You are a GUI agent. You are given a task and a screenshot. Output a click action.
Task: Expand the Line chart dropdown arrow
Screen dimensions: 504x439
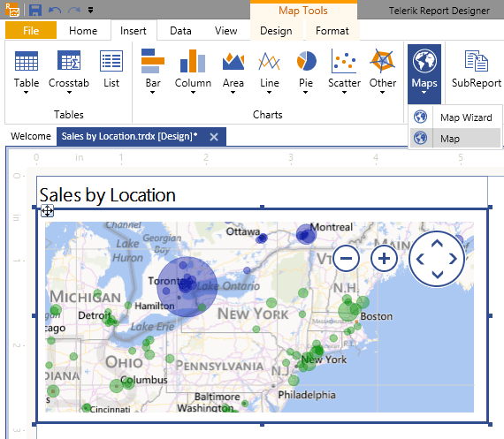[269, 93]
